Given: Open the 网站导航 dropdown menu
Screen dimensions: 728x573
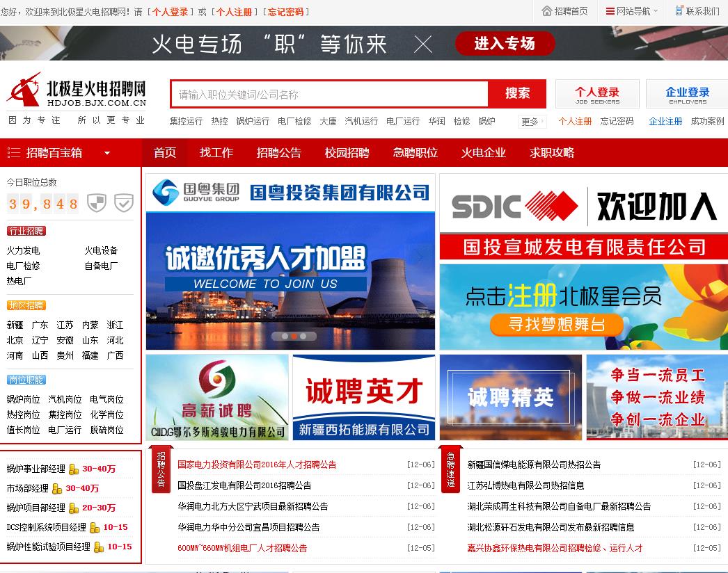Looking at the screenshot, I should 632,10.
